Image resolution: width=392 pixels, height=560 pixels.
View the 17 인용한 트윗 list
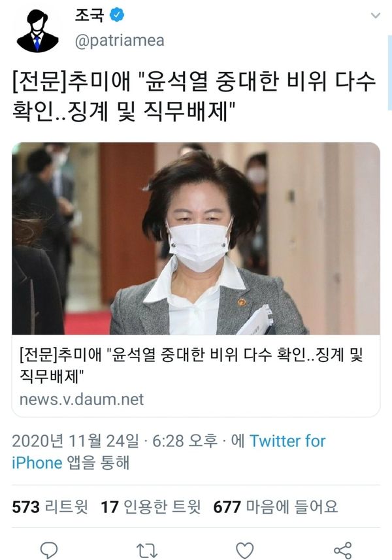[151, 507]
